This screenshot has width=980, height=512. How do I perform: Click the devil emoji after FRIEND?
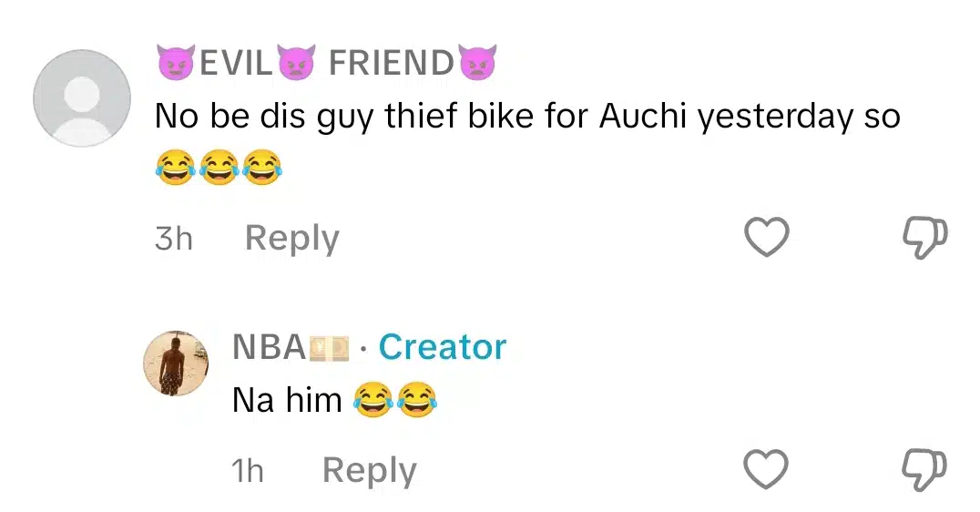pyautogui.click(x=477, y=62)
